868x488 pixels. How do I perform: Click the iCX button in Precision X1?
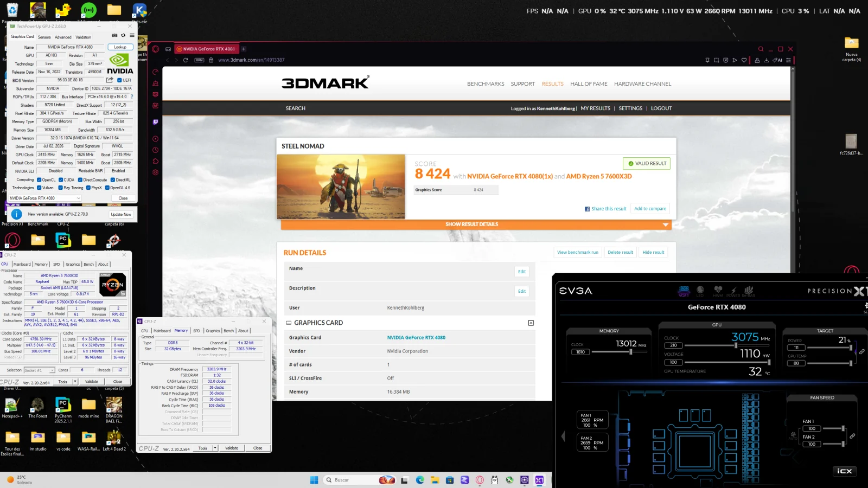coord(845,471)
